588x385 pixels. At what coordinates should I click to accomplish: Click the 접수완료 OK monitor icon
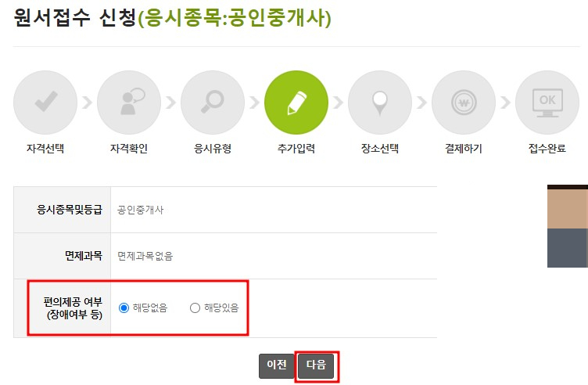[547, 103]
